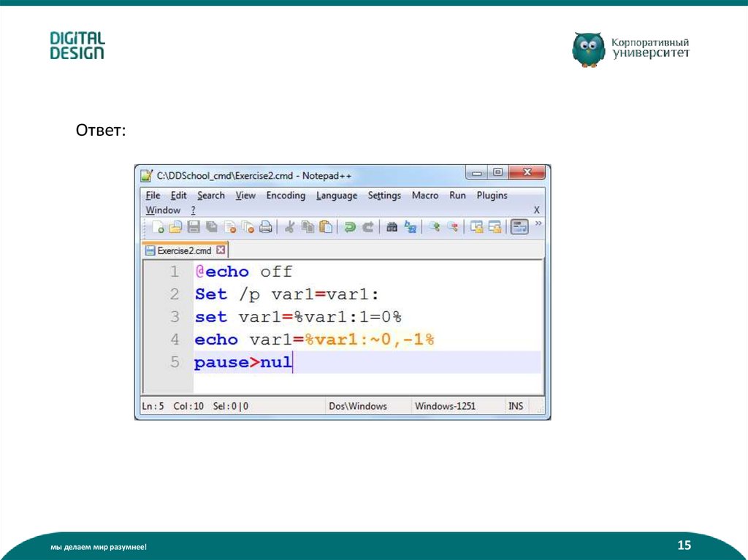Click Dos\Windows line ending in status bar
This screenshot has height=560, width=748.
(x=358, y=406)
